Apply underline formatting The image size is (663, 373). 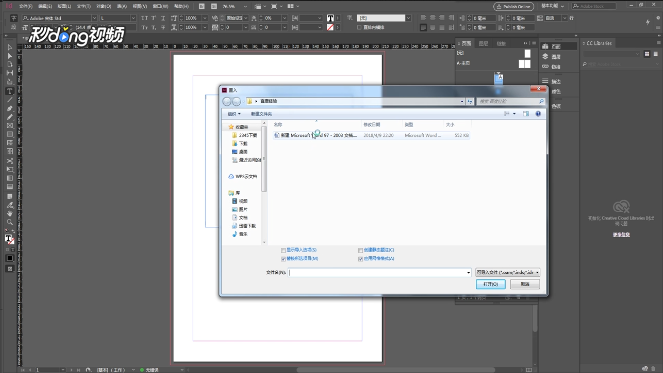point(163,18)
